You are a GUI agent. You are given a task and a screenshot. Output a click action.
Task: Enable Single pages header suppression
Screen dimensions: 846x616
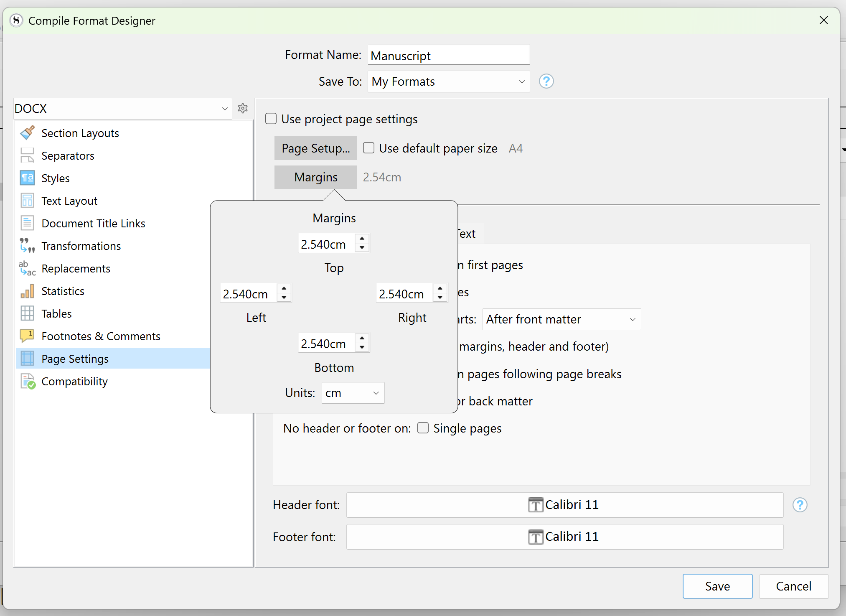[x=423, y=428]
